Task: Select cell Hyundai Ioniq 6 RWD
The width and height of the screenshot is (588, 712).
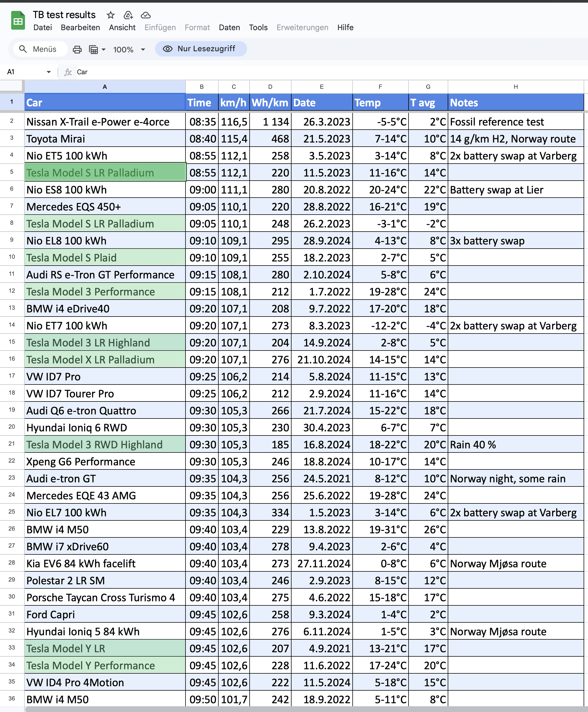Action: click(x=105, y=428)
